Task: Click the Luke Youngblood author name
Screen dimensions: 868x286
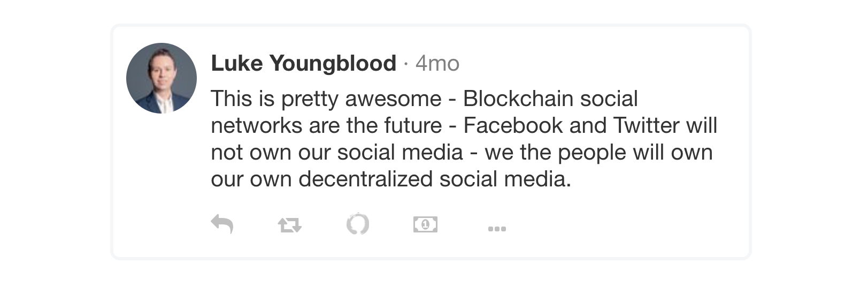Action: (304, 63)
